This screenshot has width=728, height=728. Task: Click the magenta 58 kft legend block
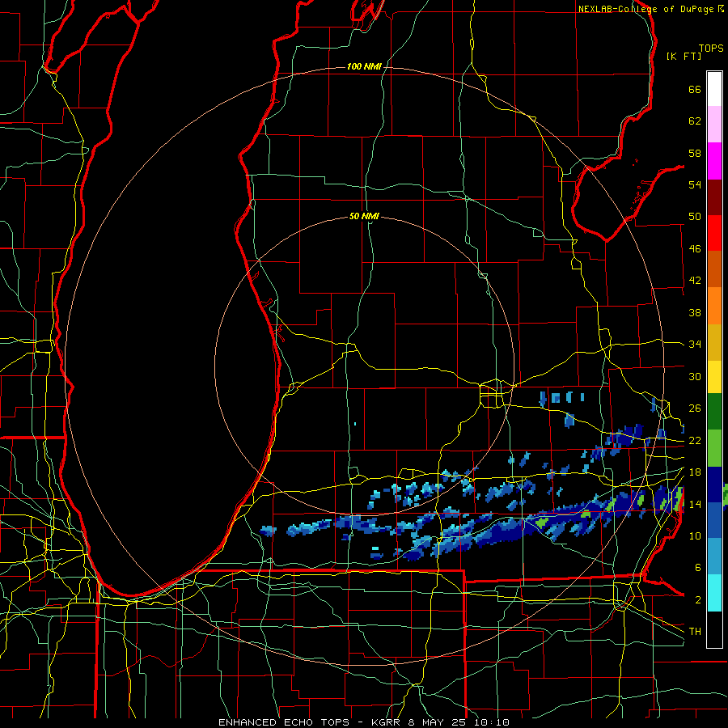(x=714, y=161)
